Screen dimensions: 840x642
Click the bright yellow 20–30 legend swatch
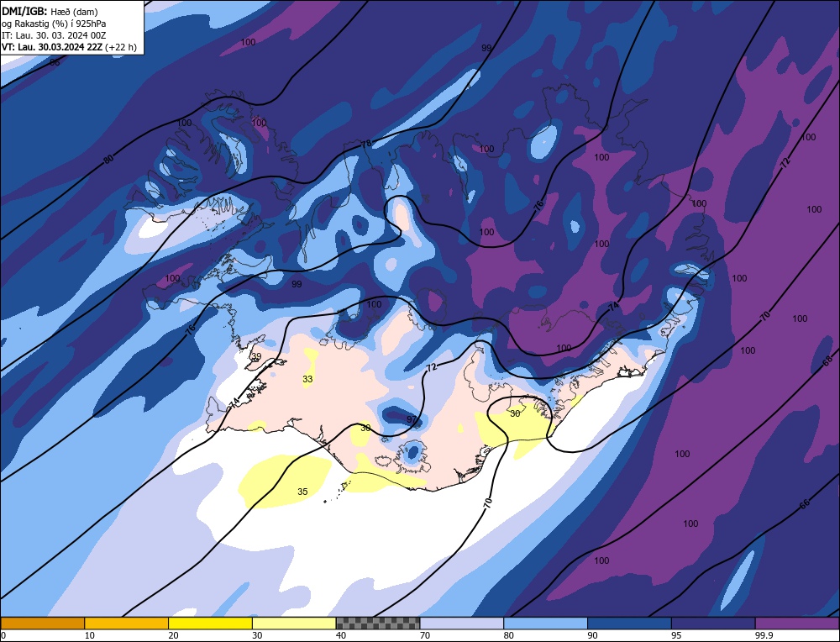click(210, 624)
